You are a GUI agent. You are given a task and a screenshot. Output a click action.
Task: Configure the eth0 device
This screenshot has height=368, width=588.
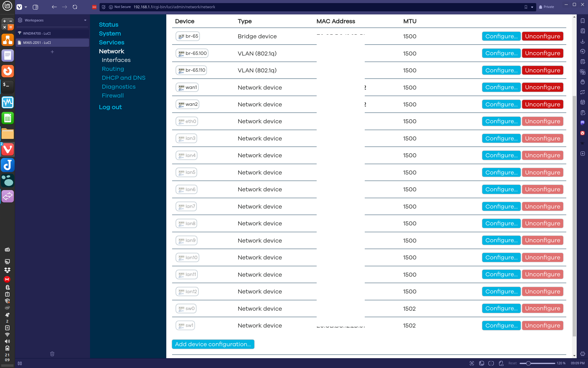point(501,121)
